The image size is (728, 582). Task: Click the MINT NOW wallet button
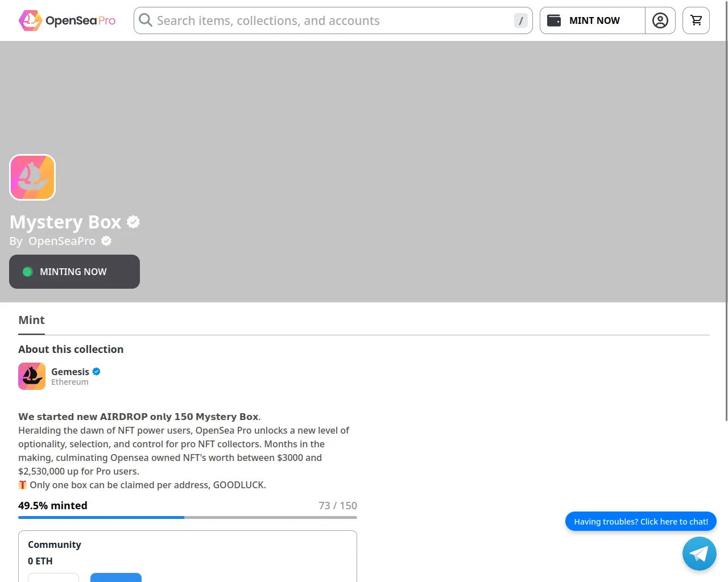point(593,20)
